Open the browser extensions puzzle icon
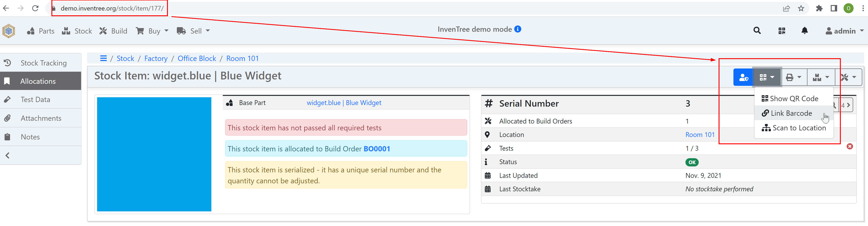Screen dimensions: 868x226 pyautogui.click(x=819, y=8)
